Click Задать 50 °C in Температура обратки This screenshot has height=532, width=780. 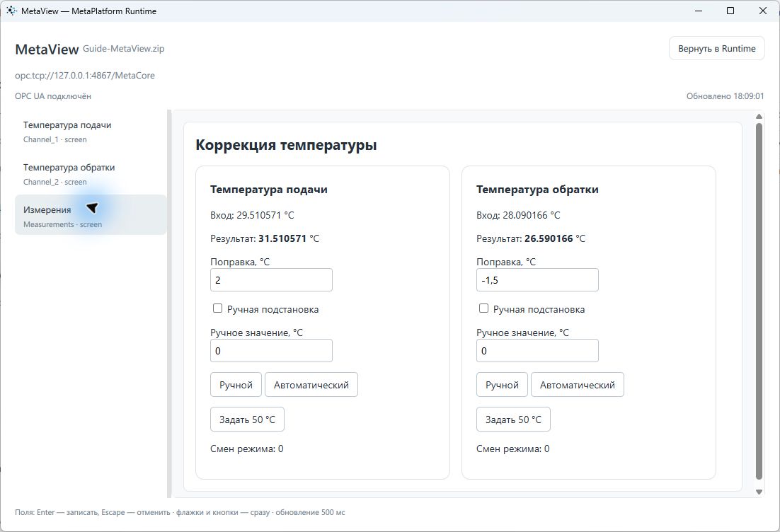tap(513, 419)
